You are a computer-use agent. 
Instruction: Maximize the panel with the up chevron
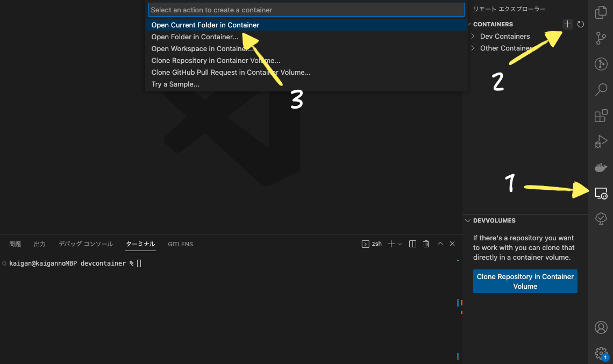click(440, 244)
